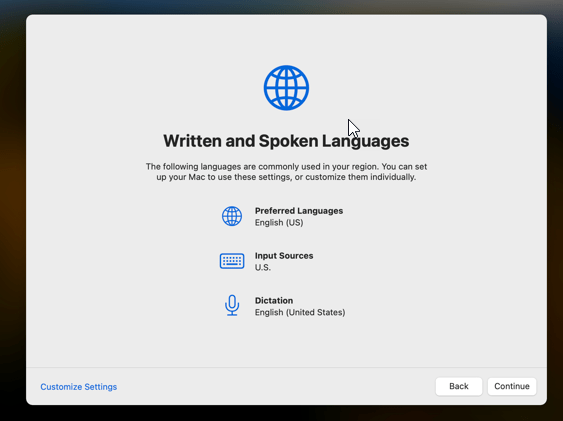The width and height of the screenshot is (563, 421).
Task: Click the 'Input Sources' label
Action: point(284,256)
